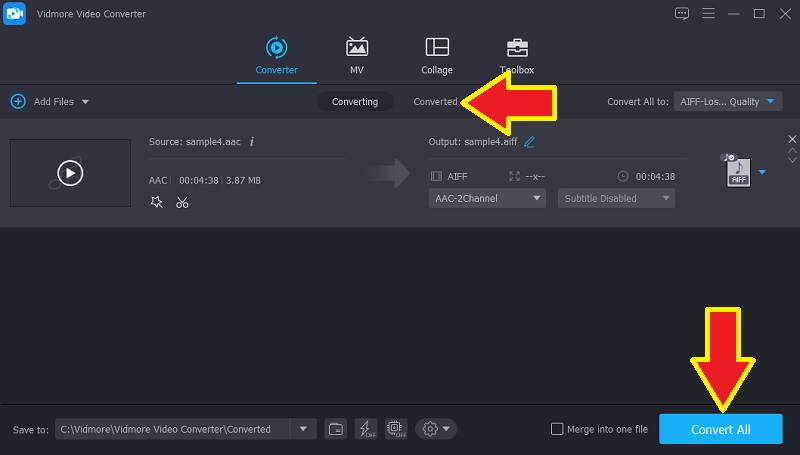
Task: Rename output with pencil icon
Action: pyautogui.click(x=529, y=142)
